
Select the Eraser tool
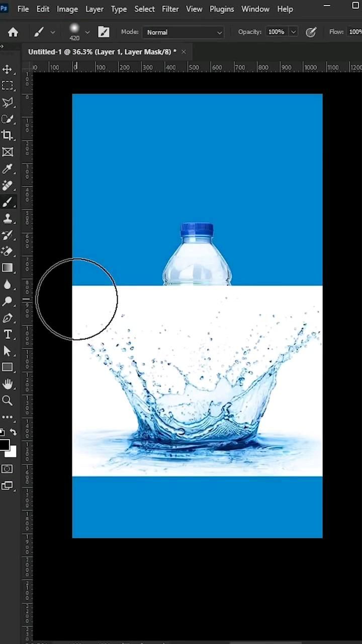(8, 252)
